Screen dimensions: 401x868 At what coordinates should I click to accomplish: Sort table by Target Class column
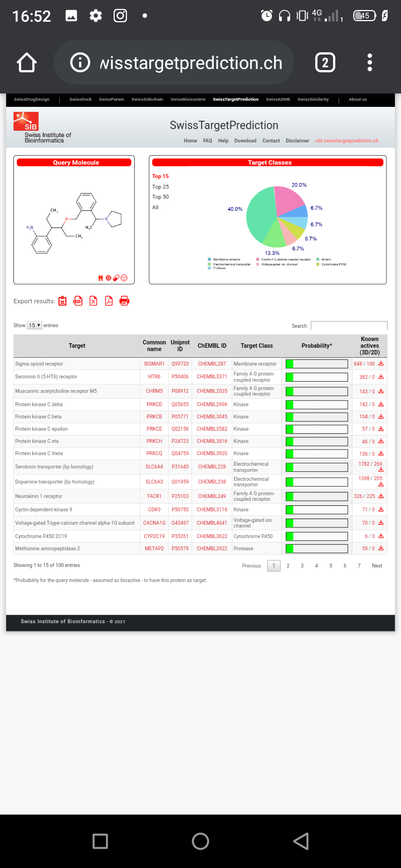pyautogui.click(x=257, y=346)
